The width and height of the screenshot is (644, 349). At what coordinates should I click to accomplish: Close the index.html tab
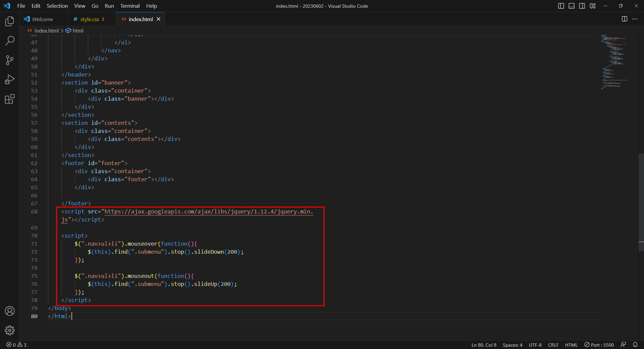[158, 19]
